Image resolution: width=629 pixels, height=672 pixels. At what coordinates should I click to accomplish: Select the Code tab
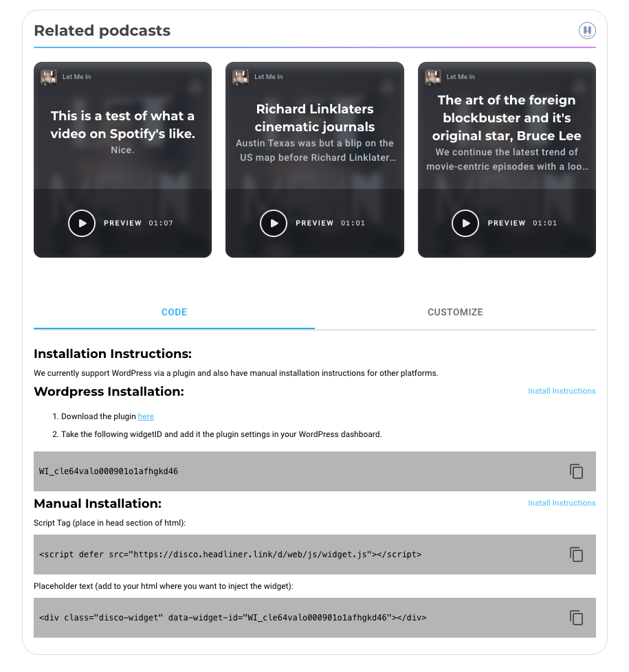click(174, 312)
